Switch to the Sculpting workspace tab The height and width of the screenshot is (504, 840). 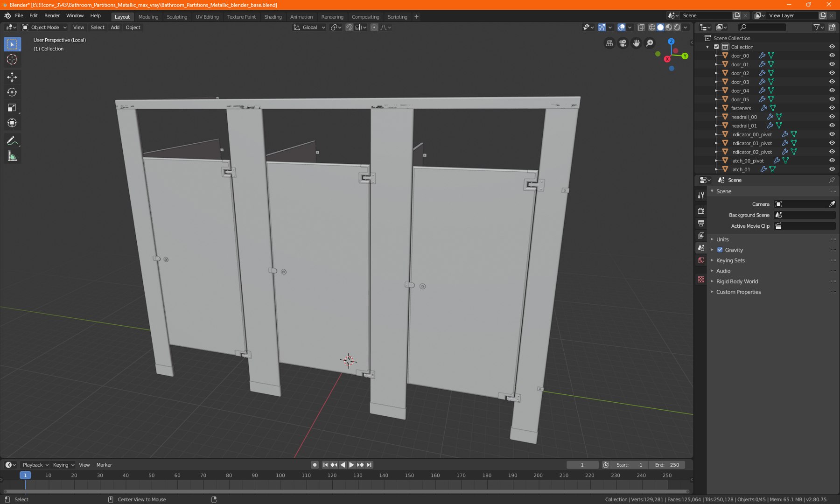(177, 17)
